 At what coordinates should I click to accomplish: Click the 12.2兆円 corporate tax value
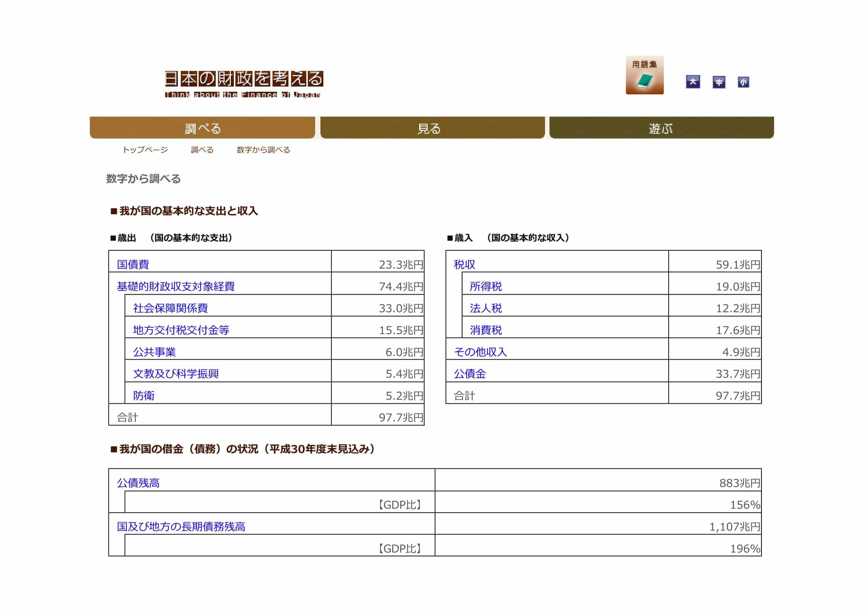pyautogui.click(x=738, y=308)
